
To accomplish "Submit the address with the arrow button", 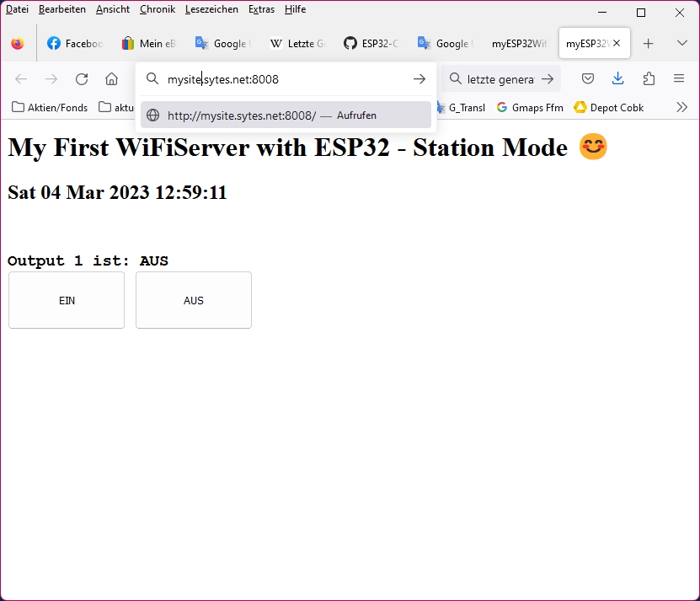I will pyautogui.click(x=419, y=78).
